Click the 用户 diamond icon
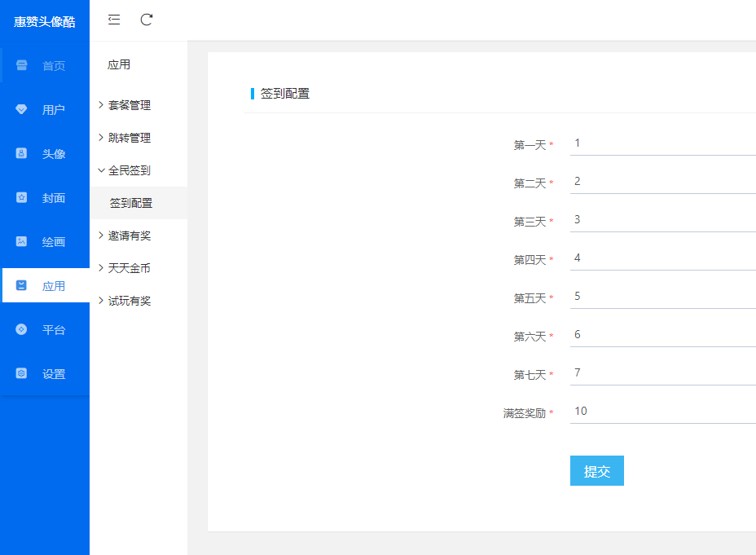 (21, 109)
